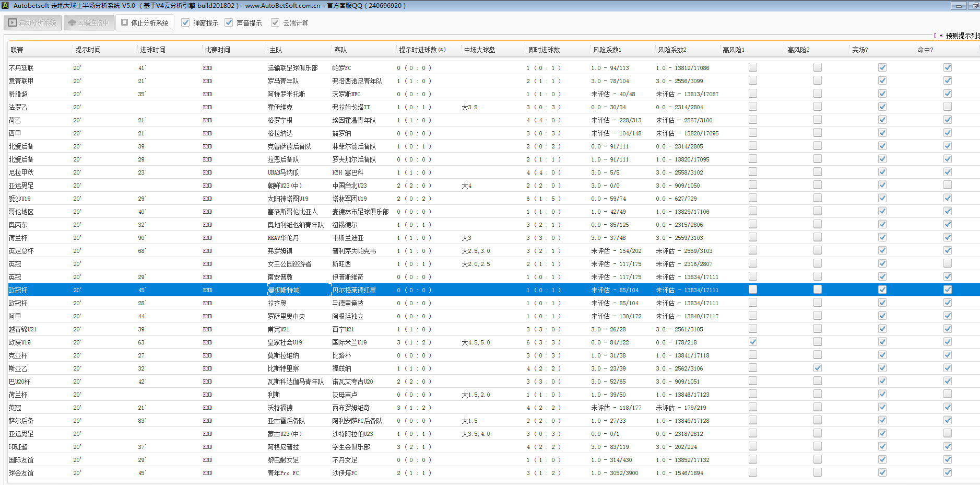Image resolution: width=980 pixels, height=485 pixels.
Task: Toggle the 弹窗提示 checkbox
Action: point(185,22)
